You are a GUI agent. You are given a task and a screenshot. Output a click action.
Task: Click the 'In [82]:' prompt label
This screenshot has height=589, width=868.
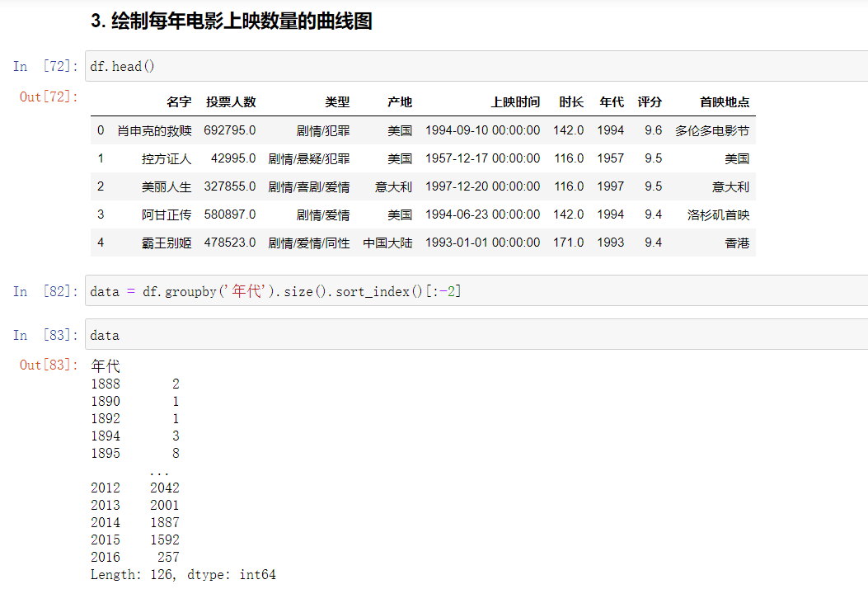pyautogui.click(x=45, y=291)
